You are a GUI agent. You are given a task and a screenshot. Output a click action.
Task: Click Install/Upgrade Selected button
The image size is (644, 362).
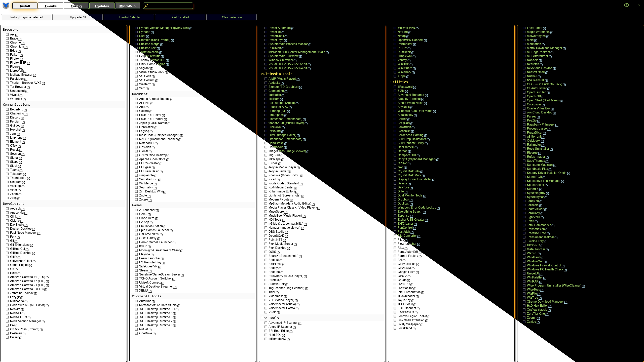coord(26,17)
